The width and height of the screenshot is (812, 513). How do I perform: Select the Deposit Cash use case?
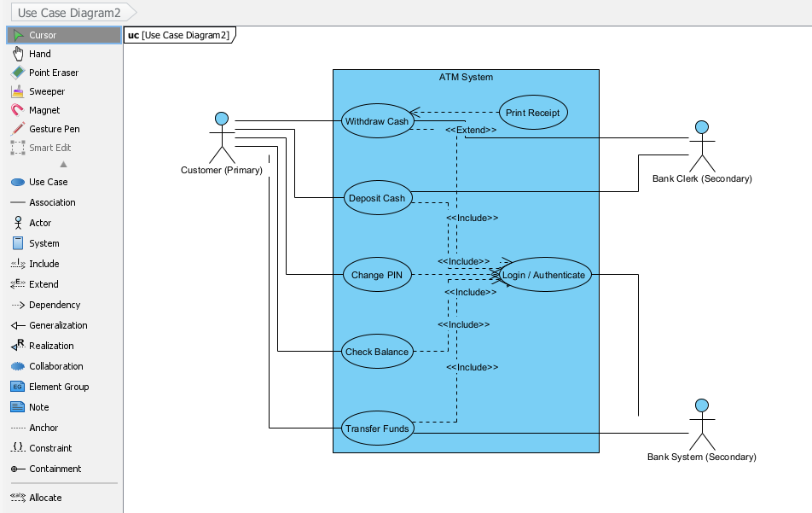click(378, 198)
